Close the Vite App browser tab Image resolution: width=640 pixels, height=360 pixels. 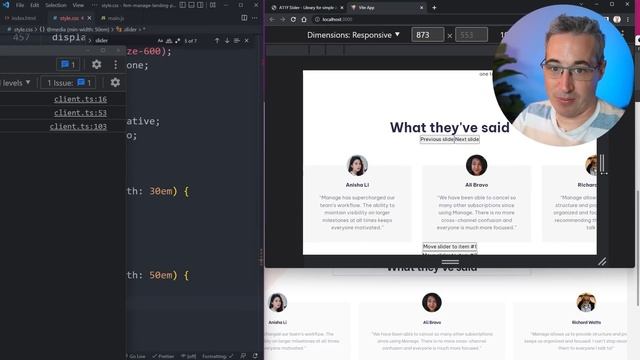point(422,7)
